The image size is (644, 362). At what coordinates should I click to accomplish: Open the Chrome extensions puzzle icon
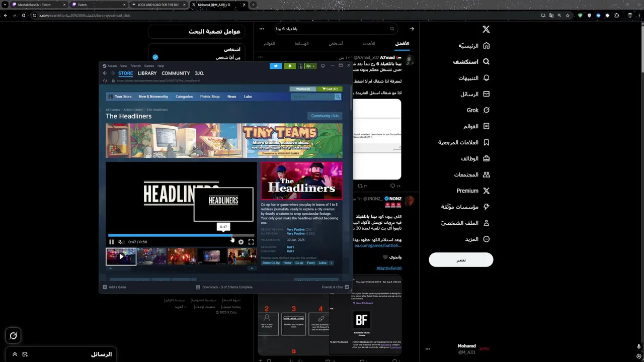(x=616, y=16)
